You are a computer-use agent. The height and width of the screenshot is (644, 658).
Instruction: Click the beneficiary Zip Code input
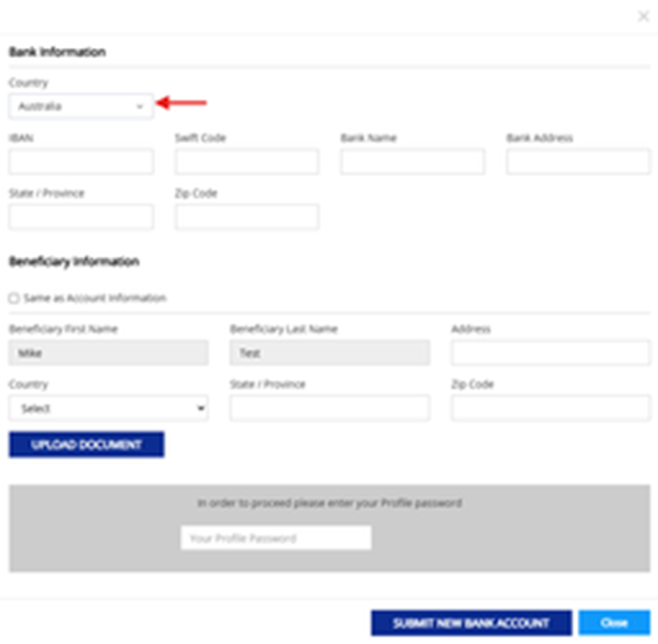coord(550,409)
